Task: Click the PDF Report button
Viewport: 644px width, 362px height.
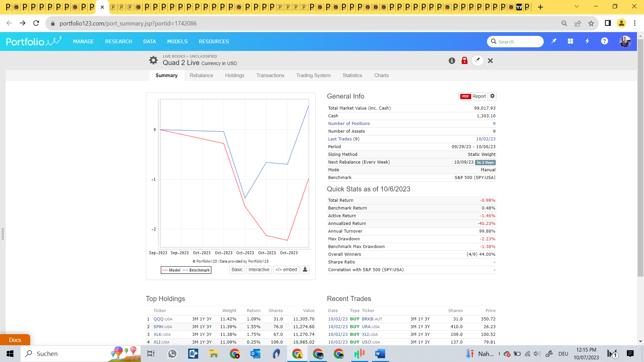Action: [473, 96]
